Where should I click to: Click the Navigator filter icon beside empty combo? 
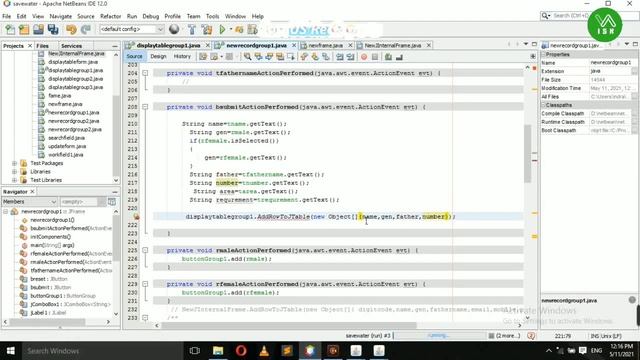112,202
